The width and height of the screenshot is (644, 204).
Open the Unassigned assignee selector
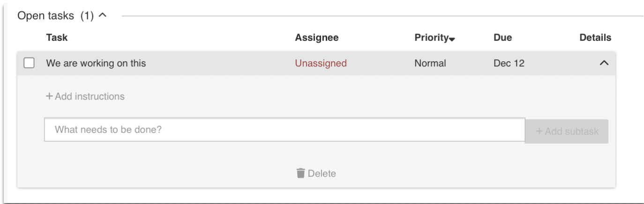(x=321, y=63)
